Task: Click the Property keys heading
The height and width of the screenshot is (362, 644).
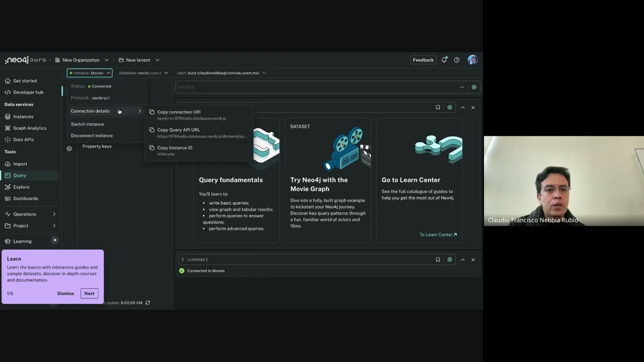Action: coord(97,146)
